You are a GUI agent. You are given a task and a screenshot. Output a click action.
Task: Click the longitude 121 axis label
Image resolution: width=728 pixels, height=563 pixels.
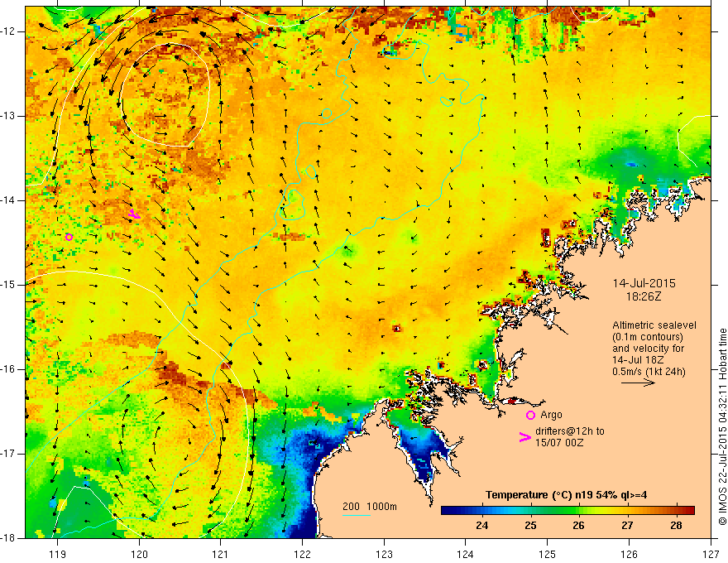(x=221, y=554)
